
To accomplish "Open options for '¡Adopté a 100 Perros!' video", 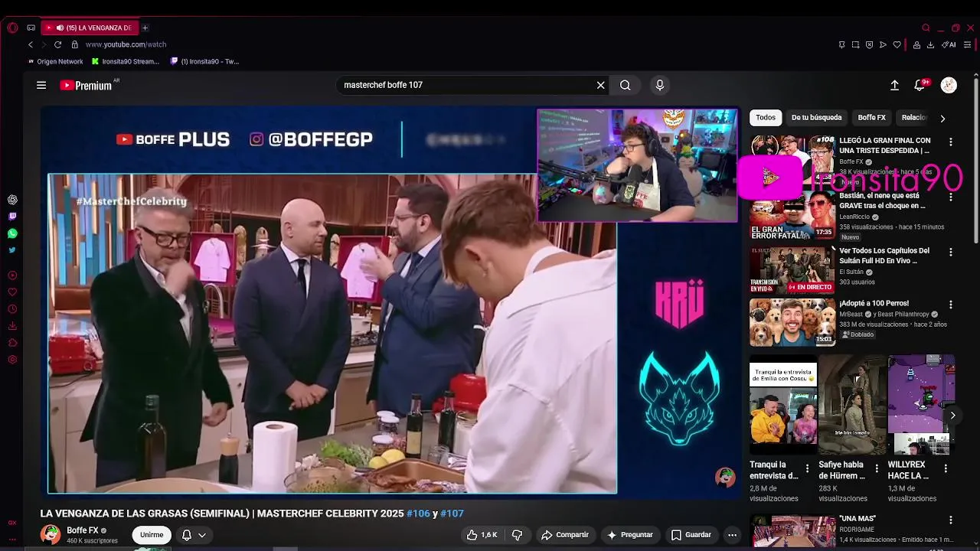I will point(951,305).
